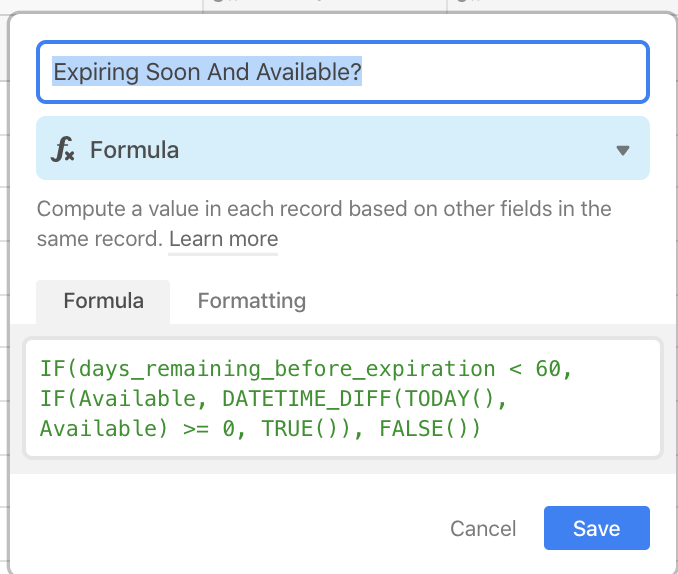Click the fx formula field-type icon
The image size is (678, 574).
[x=63, y=149]
